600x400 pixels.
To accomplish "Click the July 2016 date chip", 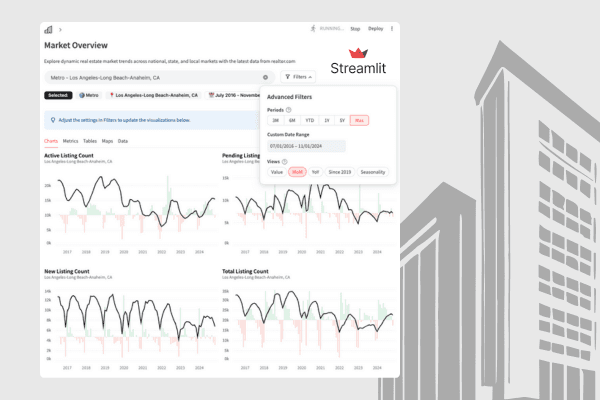I will coord(233,95).
